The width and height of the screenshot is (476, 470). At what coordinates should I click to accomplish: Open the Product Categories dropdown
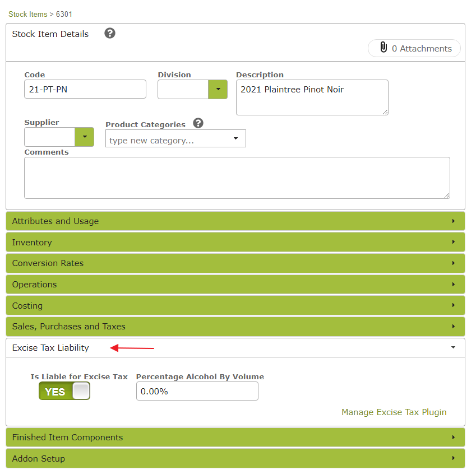point(235,138)
